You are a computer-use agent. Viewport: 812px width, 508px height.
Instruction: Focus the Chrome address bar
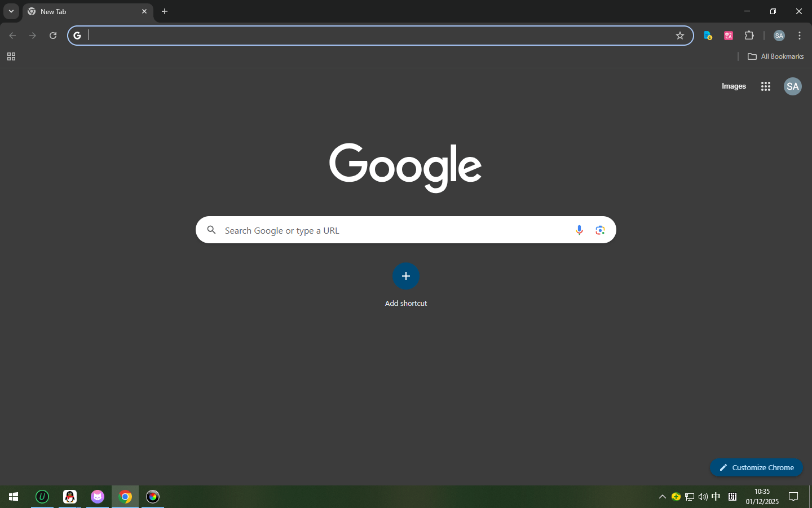tap(380, 36)
